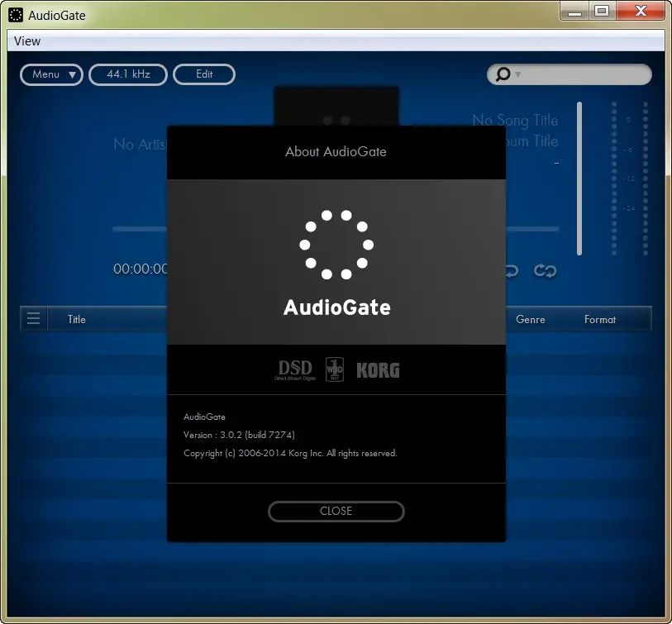Open the search magnifier options

[x=508, y=74]
